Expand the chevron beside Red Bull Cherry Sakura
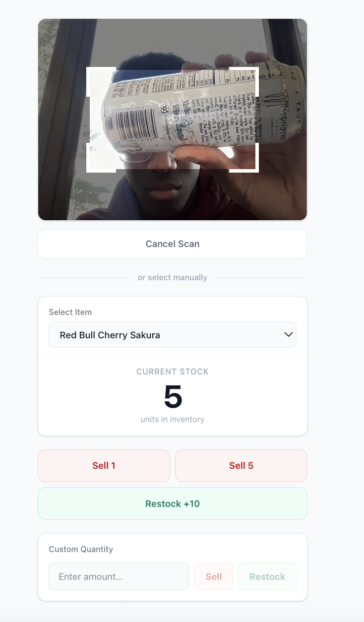 click(x=289, y=334)
